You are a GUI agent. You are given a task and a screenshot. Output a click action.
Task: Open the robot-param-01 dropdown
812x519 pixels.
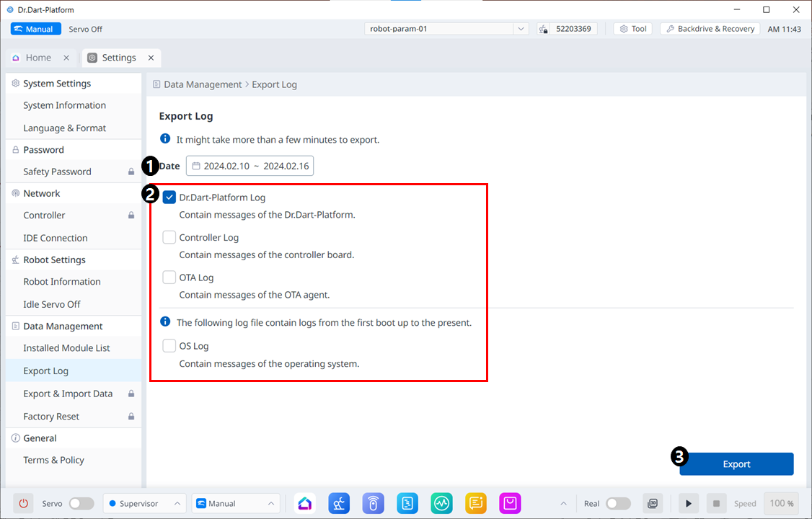tap(447, 29)
